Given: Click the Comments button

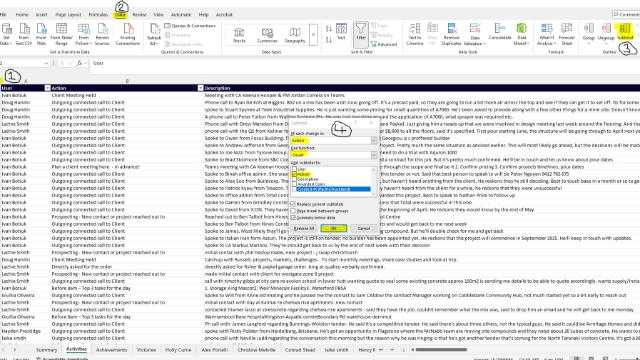Looking at the screenshot, I should 627,15.
